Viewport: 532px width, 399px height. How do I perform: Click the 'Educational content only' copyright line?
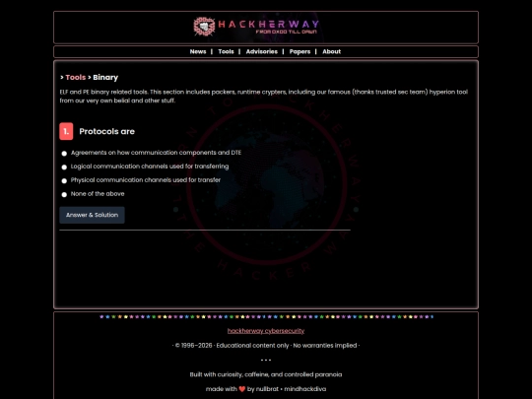click(266, 346)
